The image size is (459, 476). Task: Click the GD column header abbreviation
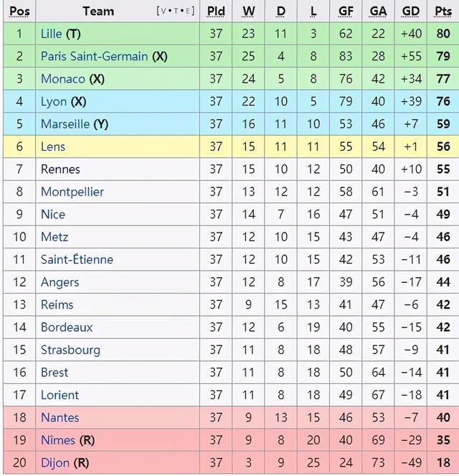(411, 11)
